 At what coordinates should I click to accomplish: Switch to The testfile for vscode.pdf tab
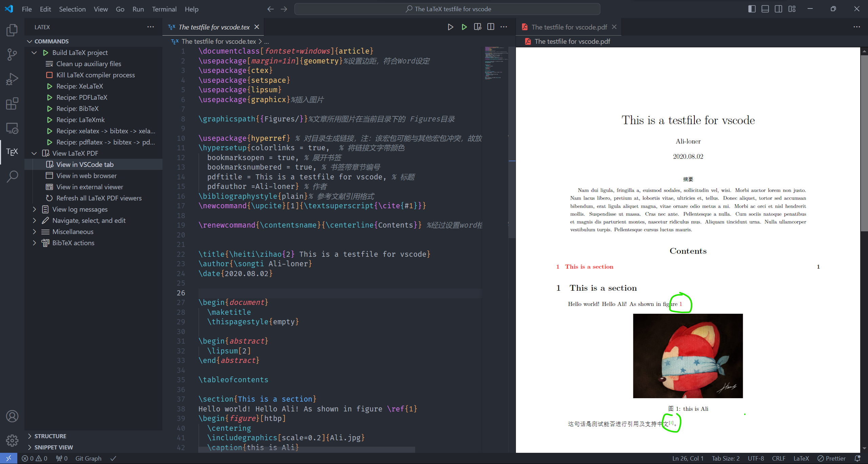(569, 27)
